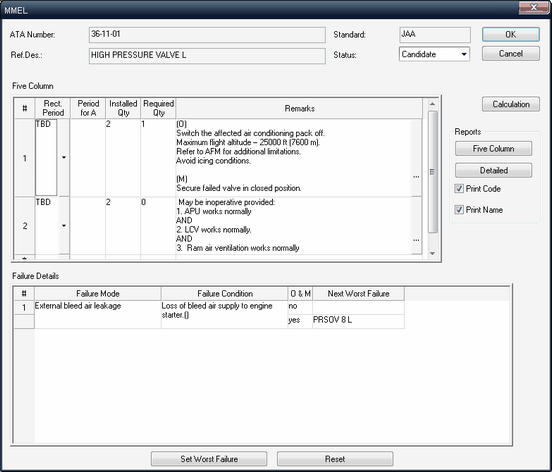
Task: Click O & M cell showing 'no'
Action: (x=300, y=307)
